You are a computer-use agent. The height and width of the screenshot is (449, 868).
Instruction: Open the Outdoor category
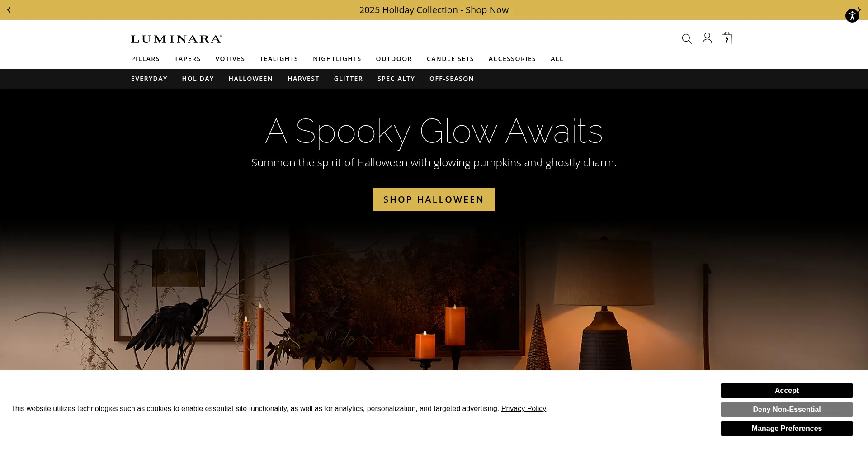coord(394,59)
